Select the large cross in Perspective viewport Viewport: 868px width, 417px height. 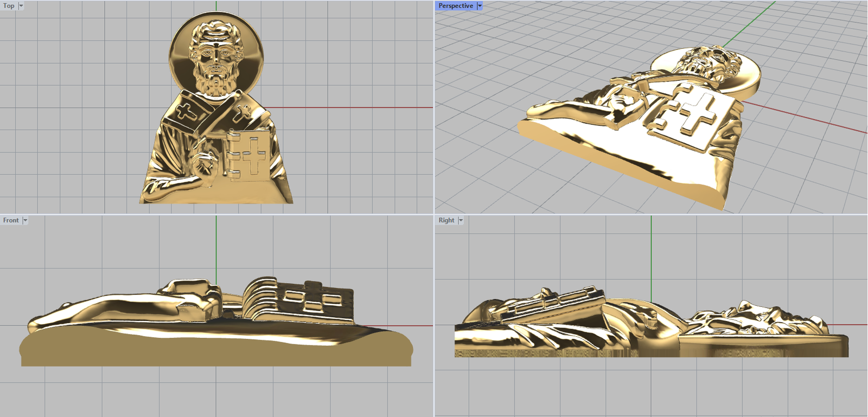[x=694, y=114]
